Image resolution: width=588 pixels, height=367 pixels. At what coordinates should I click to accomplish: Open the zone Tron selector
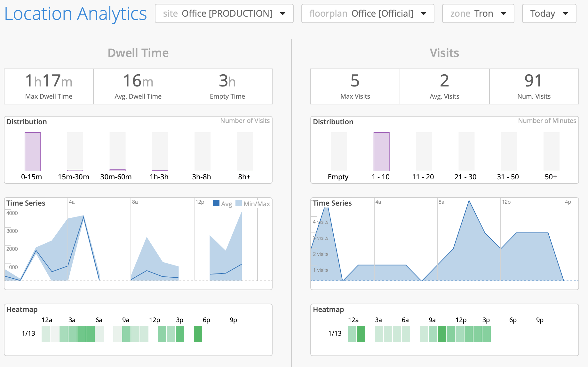click(x=478, y=13)
